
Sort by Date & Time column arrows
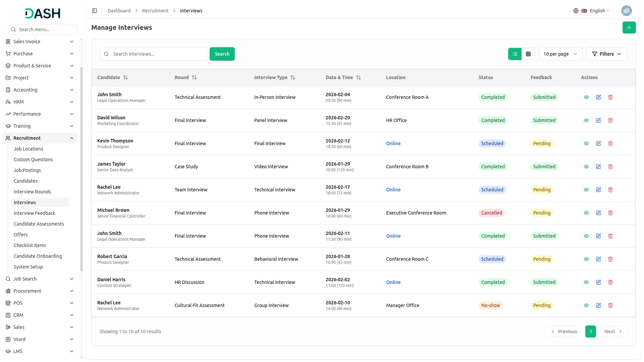tap(359, 77)
